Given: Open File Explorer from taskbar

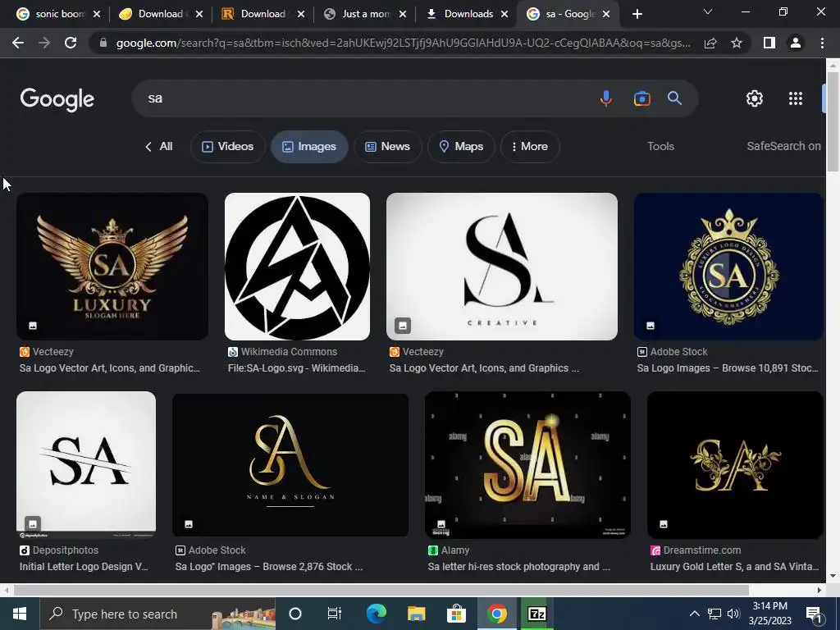Looking at the screenshot, I should click(416, 614).
